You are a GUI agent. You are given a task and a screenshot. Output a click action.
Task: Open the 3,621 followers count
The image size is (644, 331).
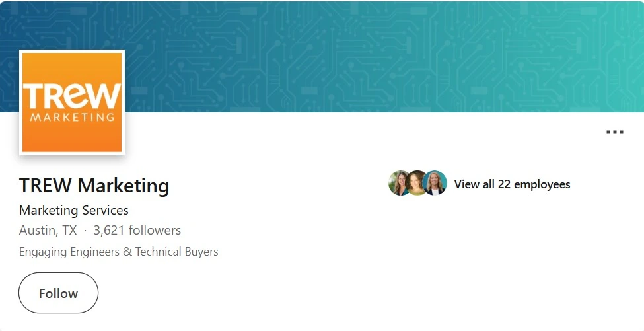pyautogui.click(x=137, y=230)
